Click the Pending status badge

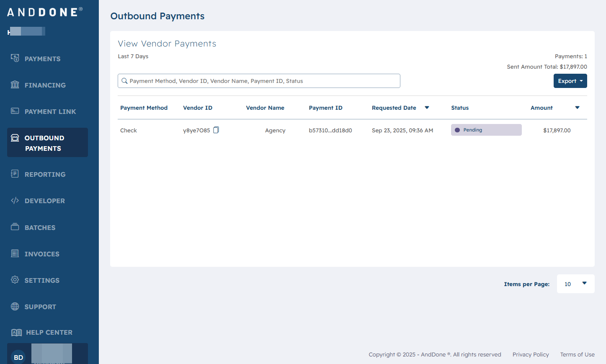click(486, 130)
